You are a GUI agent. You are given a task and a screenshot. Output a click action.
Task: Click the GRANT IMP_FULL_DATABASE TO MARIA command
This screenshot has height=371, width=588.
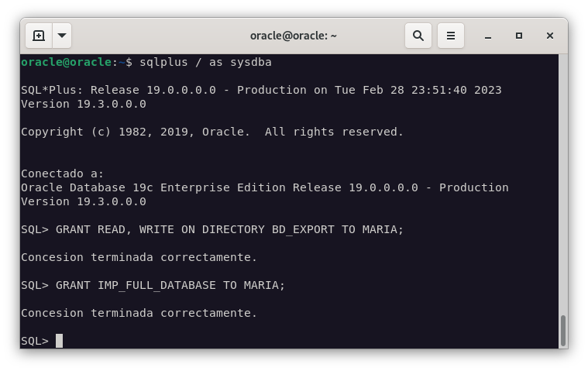(170, 285)
